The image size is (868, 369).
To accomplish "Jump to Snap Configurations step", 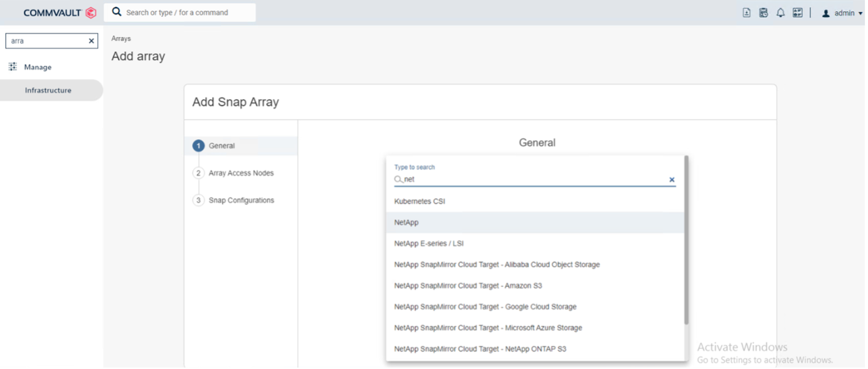I will tap(241, 200).
